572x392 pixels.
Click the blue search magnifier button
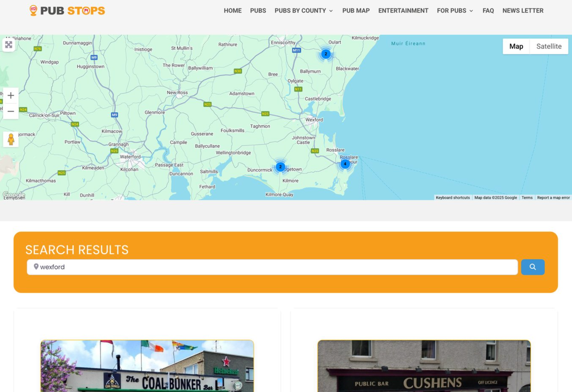[533, 267]
